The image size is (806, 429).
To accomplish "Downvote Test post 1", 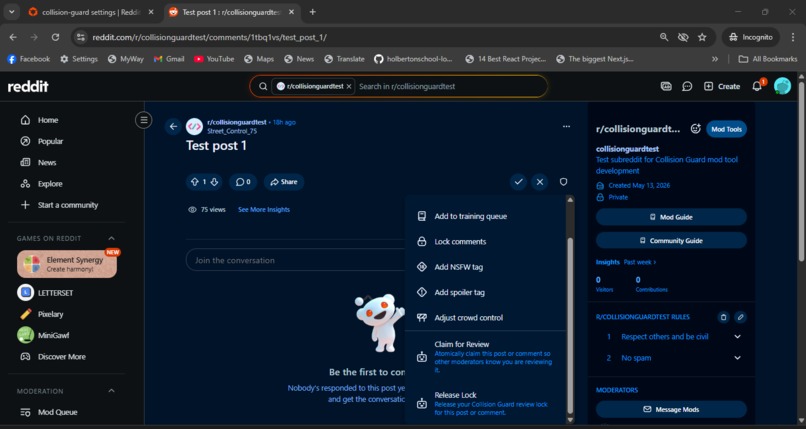I will click(x=214, y=182).
